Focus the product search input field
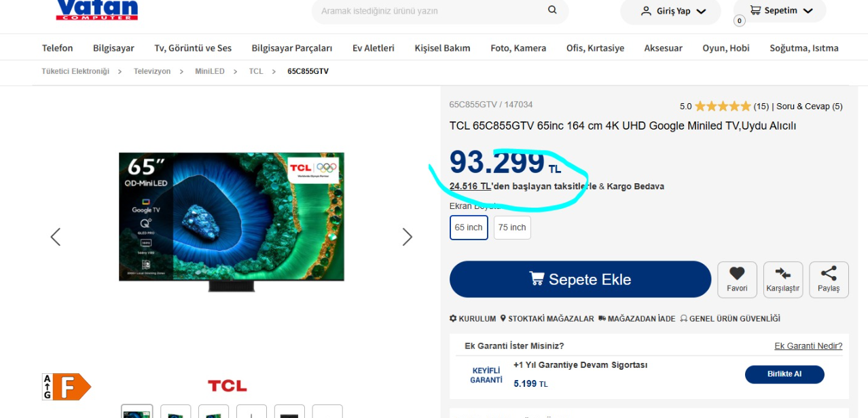This screenshot has height=418, width=868. [431, 11]
